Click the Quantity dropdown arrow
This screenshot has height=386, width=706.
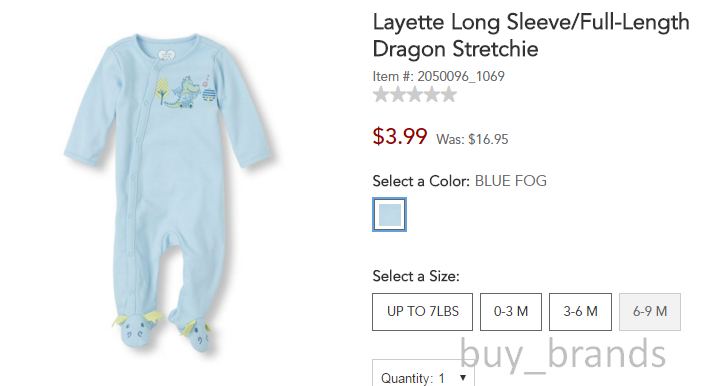point(463,377)
